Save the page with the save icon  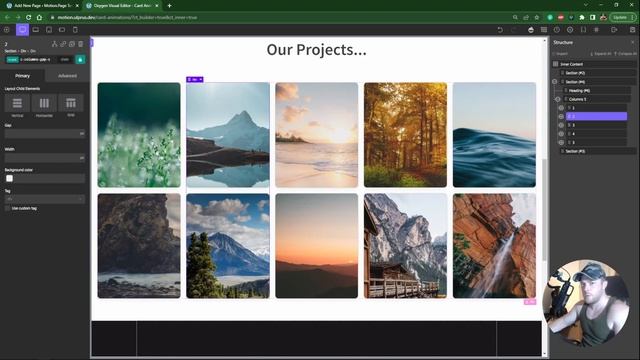632,30
